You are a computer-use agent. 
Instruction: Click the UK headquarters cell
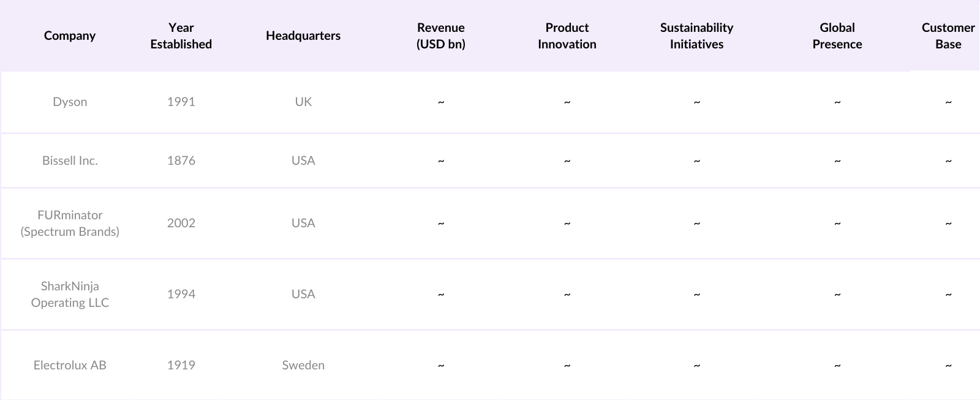(303, 102)
